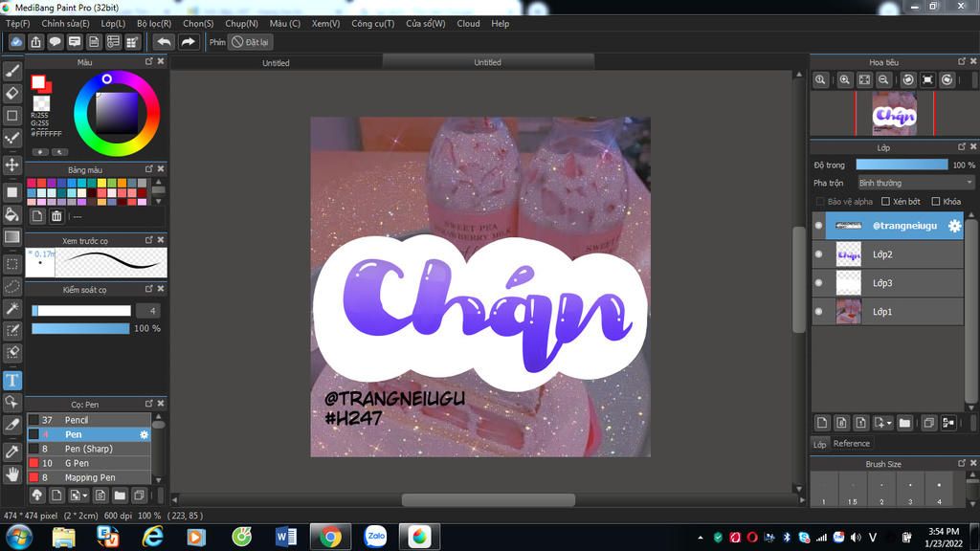This screenshot has height=551, width=980.
Task: Select the Brush tool
Action: pos(11,71)
